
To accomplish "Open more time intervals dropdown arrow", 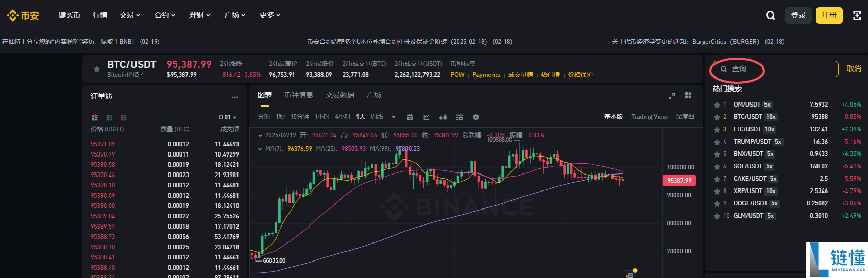I will coord(394,117).
